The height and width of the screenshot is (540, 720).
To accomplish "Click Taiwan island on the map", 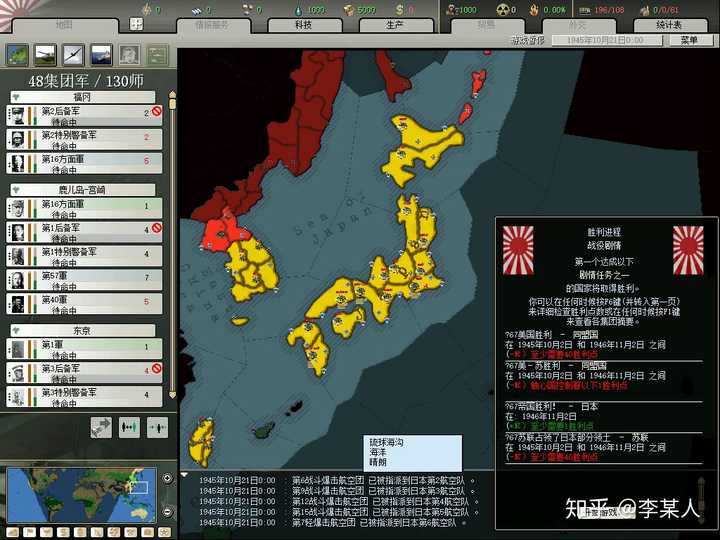I will point(201,442).
